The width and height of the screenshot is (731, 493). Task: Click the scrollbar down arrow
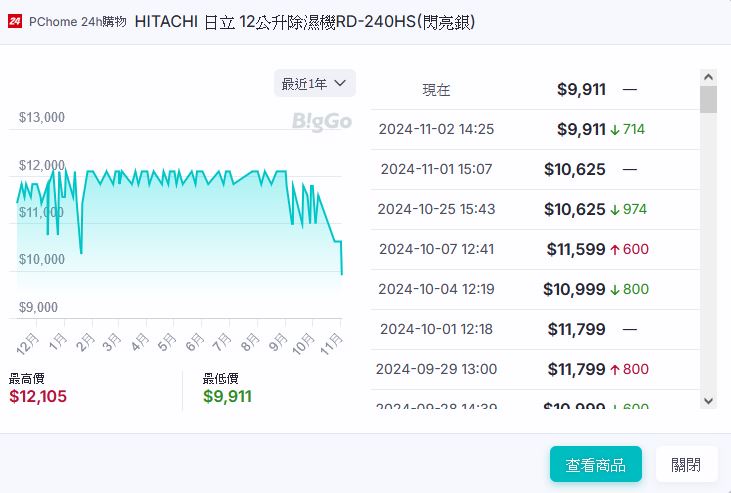(708, 400)
